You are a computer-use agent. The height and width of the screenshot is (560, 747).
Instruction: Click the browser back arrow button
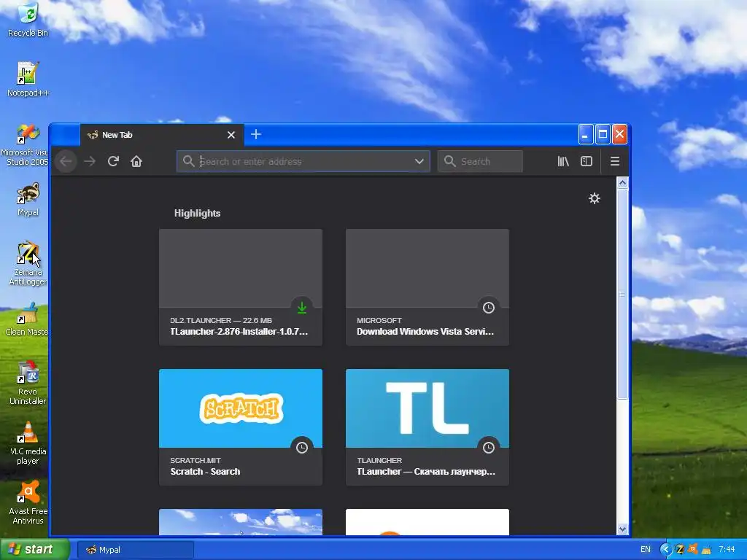(x=66, y=161)
